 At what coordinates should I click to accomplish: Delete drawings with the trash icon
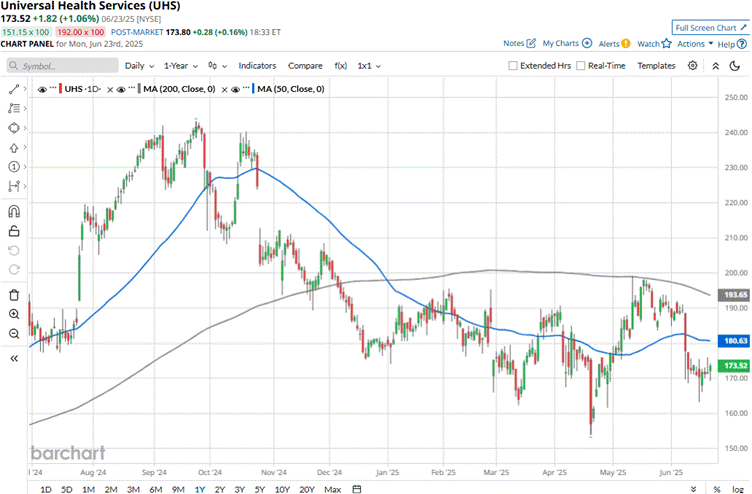pos(14,294)
